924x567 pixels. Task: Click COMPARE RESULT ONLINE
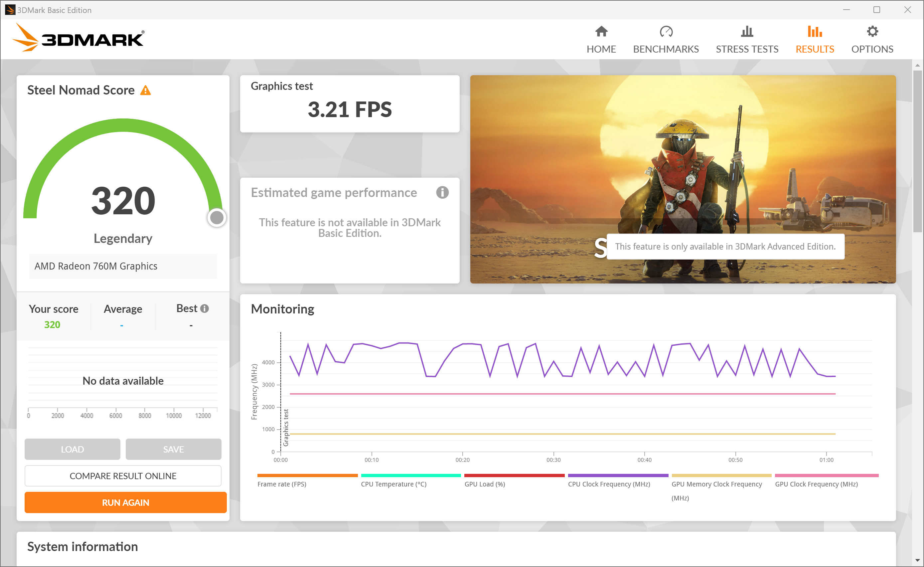[123, 476]
